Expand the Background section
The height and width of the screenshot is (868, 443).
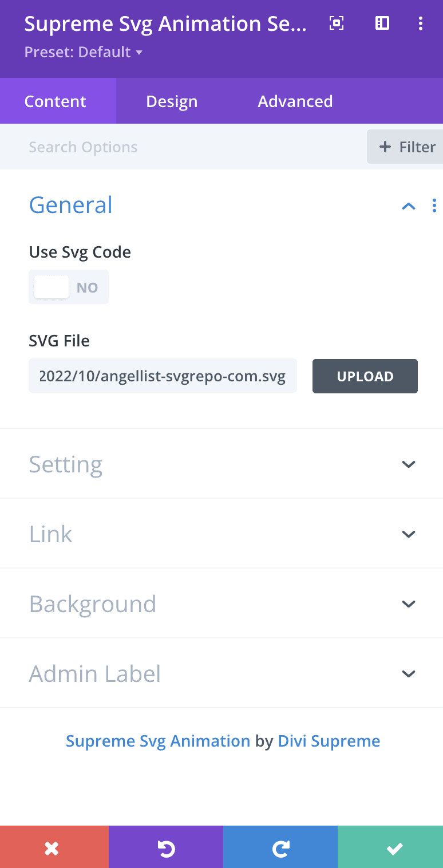tap(408, 604)
